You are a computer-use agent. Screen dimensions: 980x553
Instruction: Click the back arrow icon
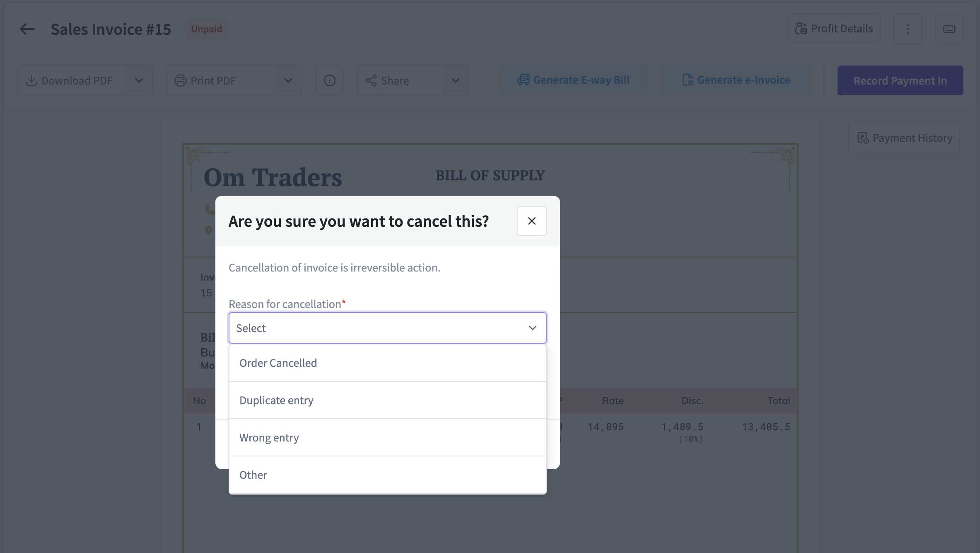coord(27,29)
